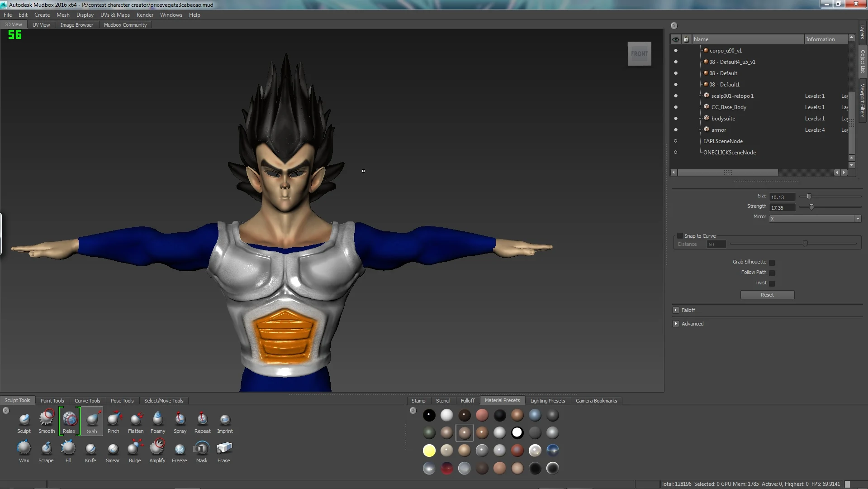868x489 pixels.
Task: Select the Mask brush tool
Action: coord(202,451)
